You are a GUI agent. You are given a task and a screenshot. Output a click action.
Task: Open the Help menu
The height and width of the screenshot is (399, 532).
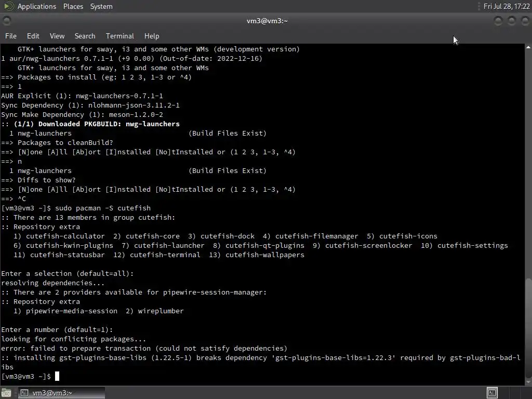coord(152,36)
